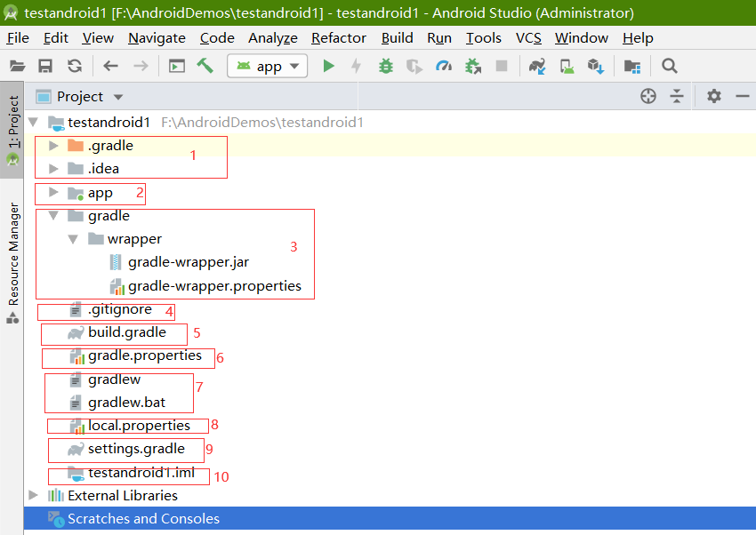Select the gradlew.bat file

[x=126, y=403]
